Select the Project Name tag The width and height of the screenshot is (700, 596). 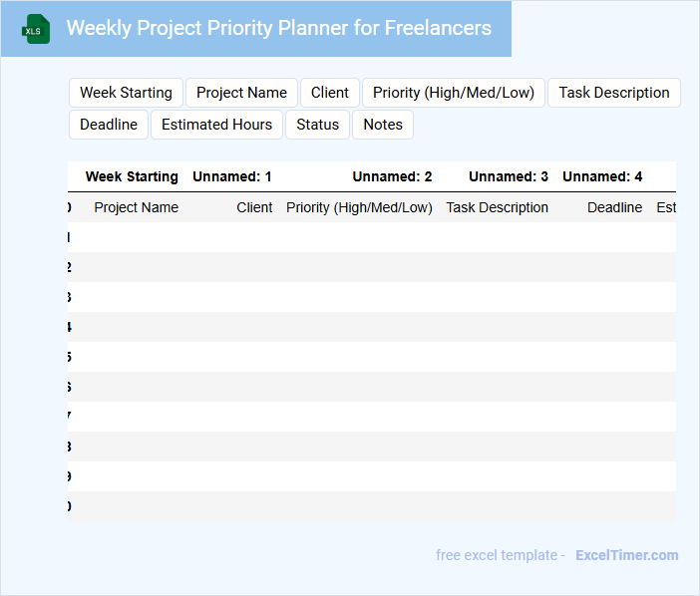tap(241, 93)
